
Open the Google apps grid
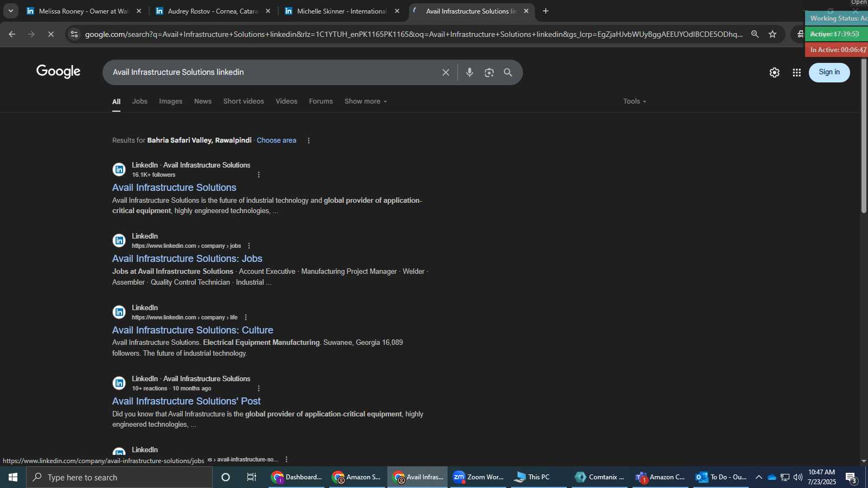[x=797, y=72]
